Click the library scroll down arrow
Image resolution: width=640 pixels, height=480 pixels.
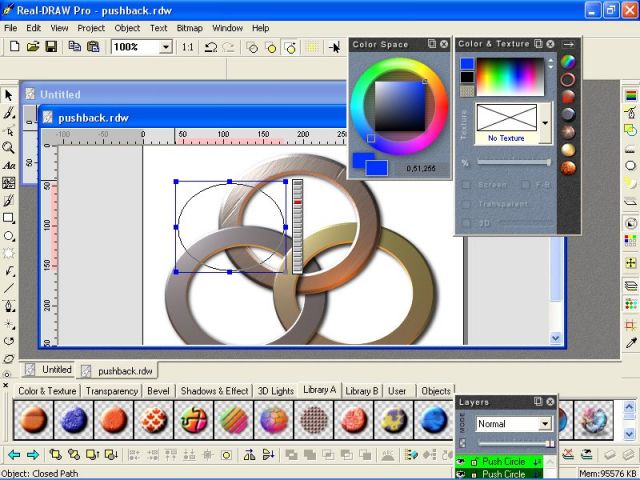(629, 434)
